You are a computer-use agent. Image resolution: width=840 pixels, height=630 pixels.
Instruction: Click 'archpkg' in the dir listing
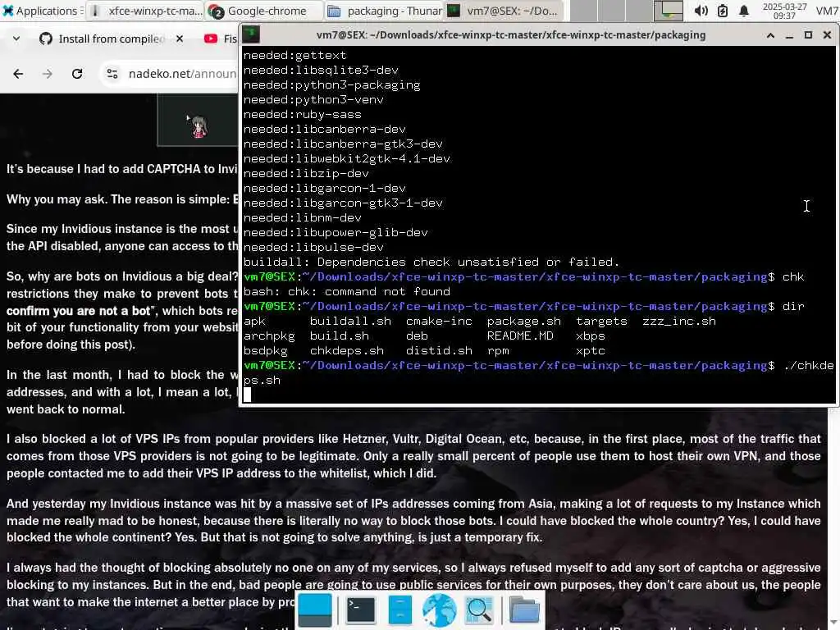269,336
